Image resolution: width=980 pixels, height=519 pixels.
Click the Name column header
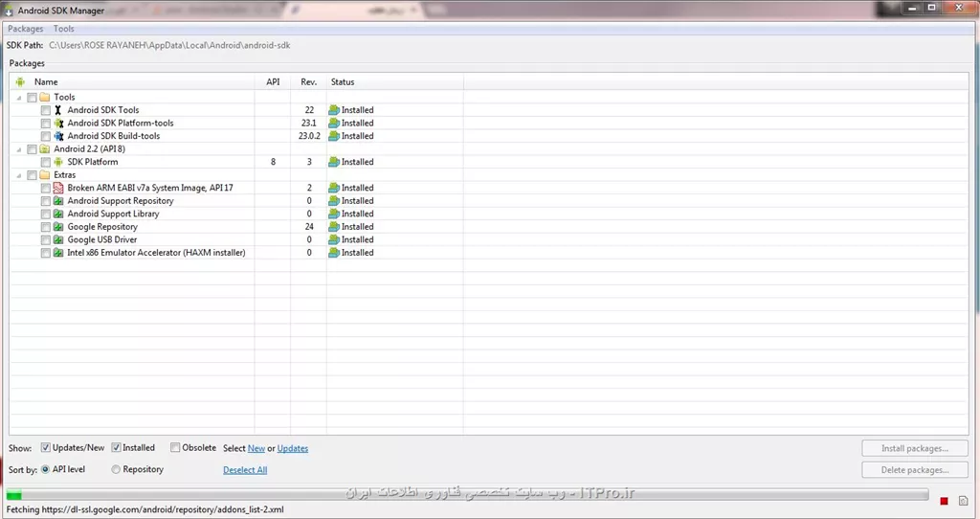[x=132, y=82]
